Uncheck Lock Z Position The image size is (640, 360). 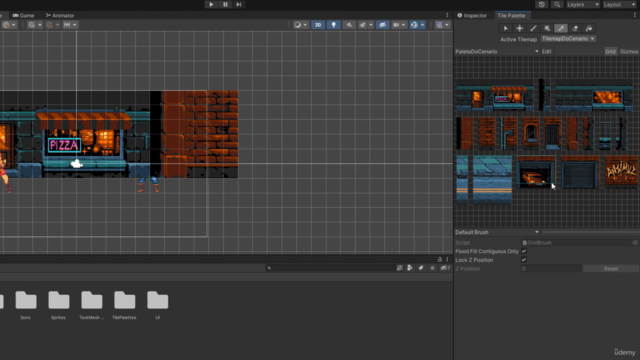click(x=524, y=260)
